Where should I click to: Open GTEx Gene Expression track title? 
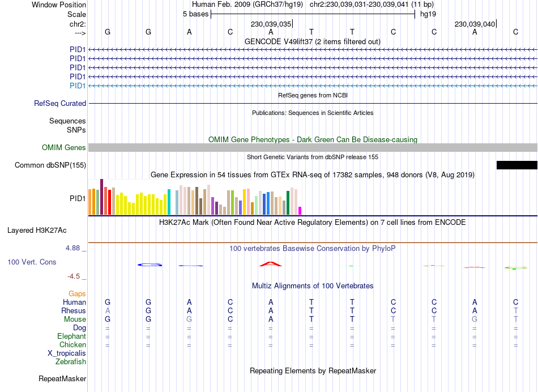click(312, 174)
